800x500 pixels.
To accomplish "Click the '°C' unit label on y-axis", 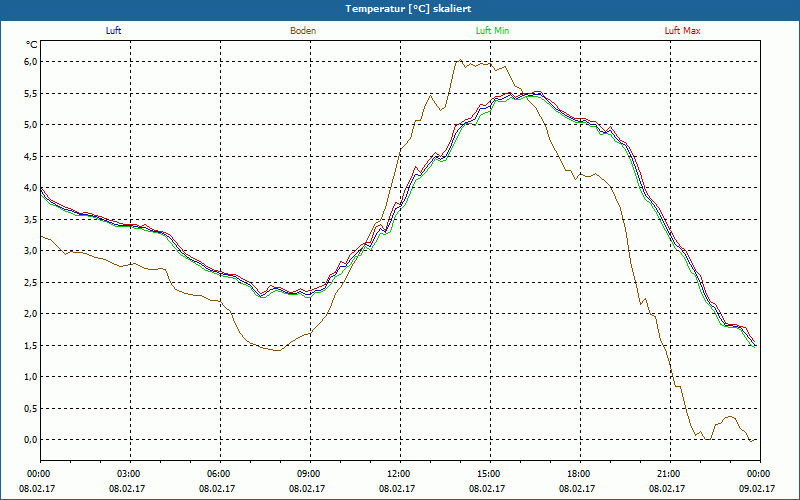I will [32, 45].
